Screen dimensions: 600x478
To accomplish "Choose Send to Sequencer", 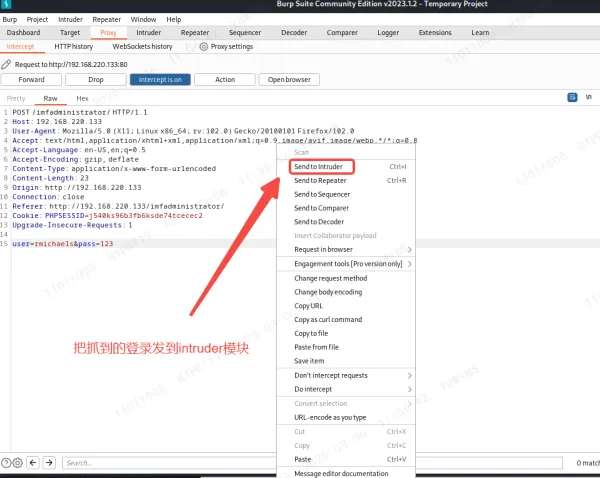I will (346, 194).
